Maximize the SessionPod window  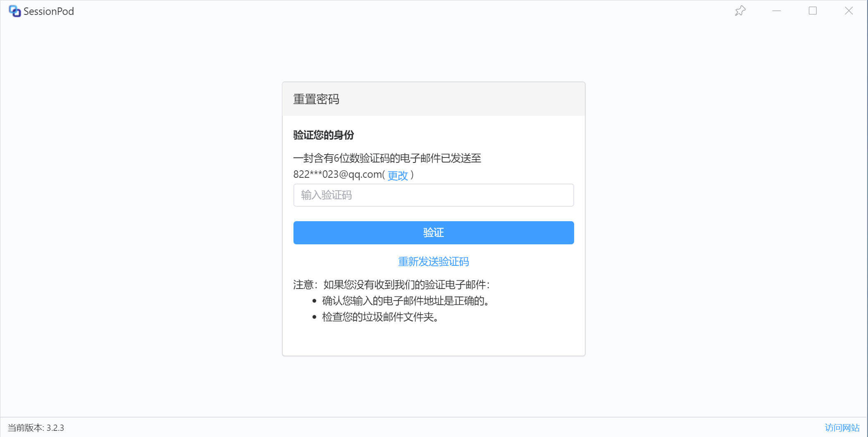pos(812,11)
